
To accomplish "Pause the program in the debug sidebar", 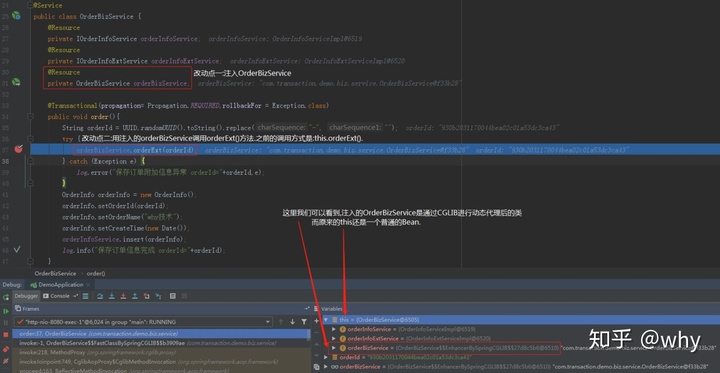I will click(6, 323).
